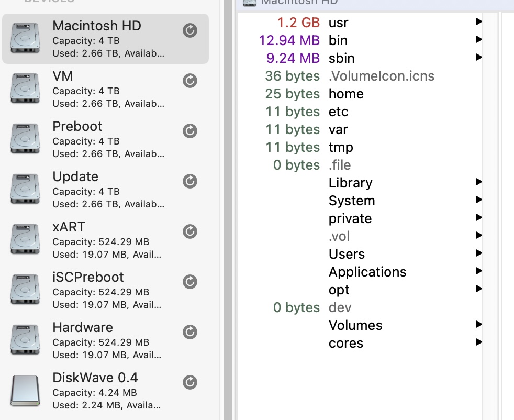Expand the private folder arrow

point(478,217)
